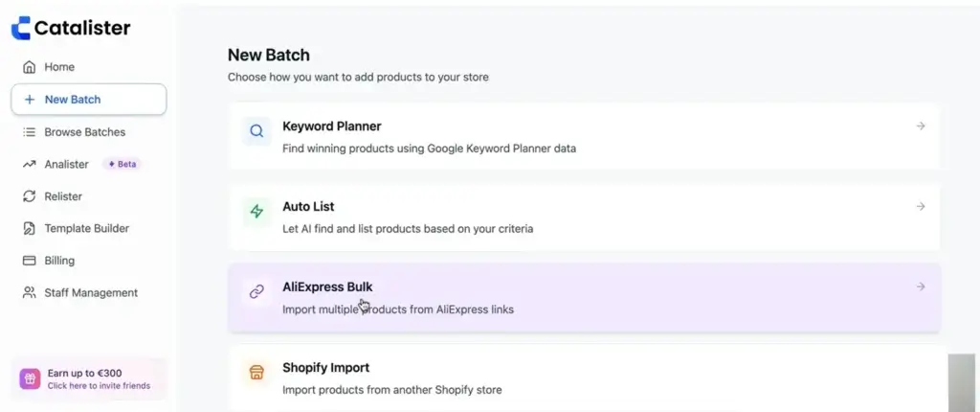Image resolution: width=980 pixels, height=412 pixels.
Task: Open Template Builder from the sidebar
Action: point(89,229)
